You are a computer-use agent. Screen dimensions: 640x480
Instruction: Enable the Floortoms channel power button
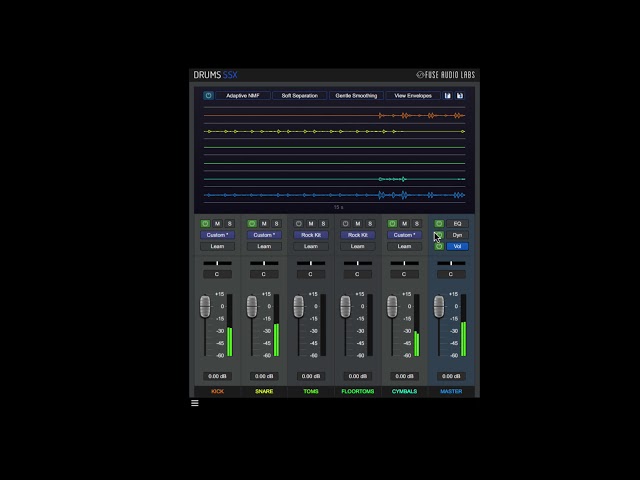[x=346, y=224]
